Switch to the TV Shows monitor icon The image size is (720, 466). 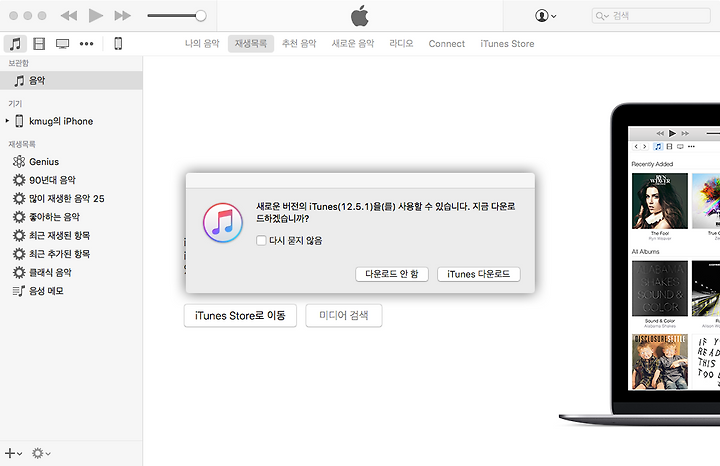click(x=63, y=44)
